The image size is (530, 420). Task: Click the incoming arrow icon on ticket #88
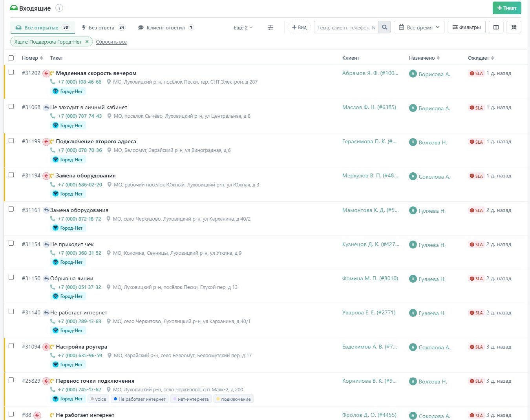[37, 415]
